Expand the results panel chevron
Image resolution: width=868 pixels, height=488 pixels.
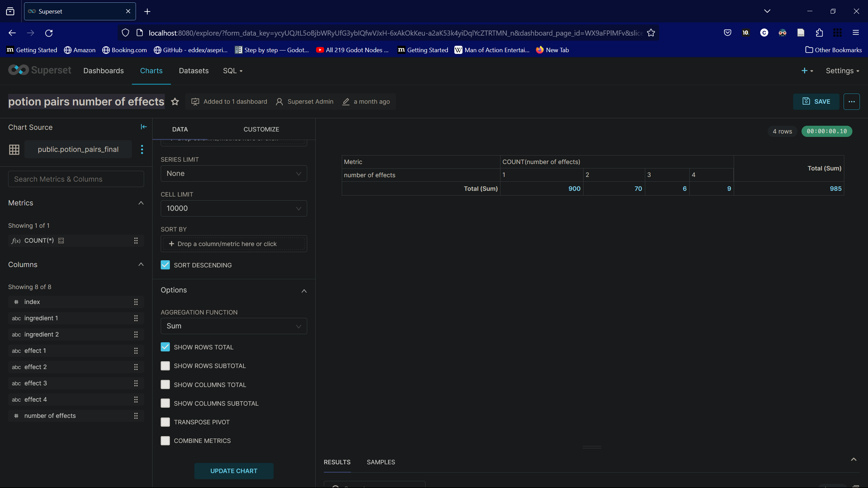point(853,460)
